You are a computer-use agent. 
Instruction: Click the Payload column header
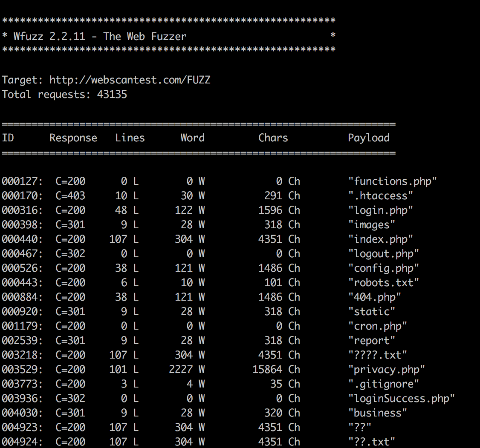(x=369, y=138)
